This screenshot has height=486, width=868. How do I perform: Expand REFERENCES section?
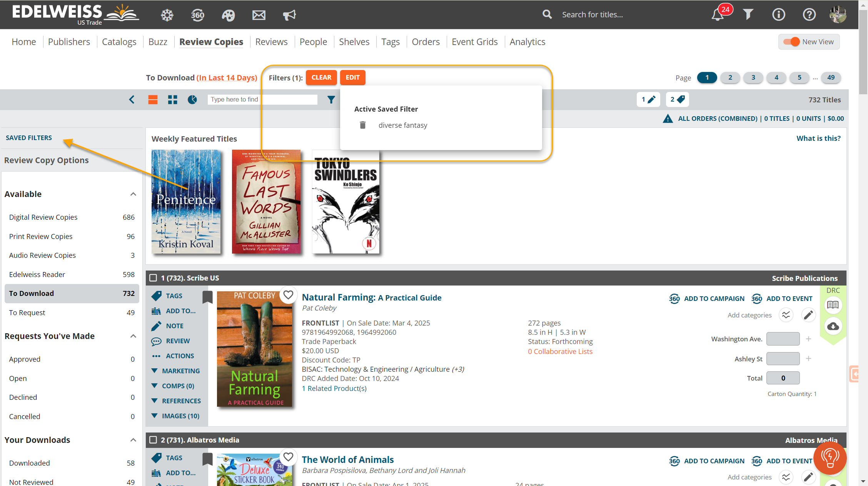pos(176,401)
